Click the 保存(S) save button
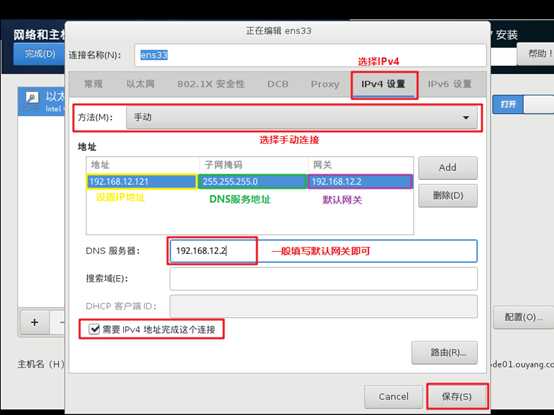This screenshot has width=554, height=415. (457, 397)
